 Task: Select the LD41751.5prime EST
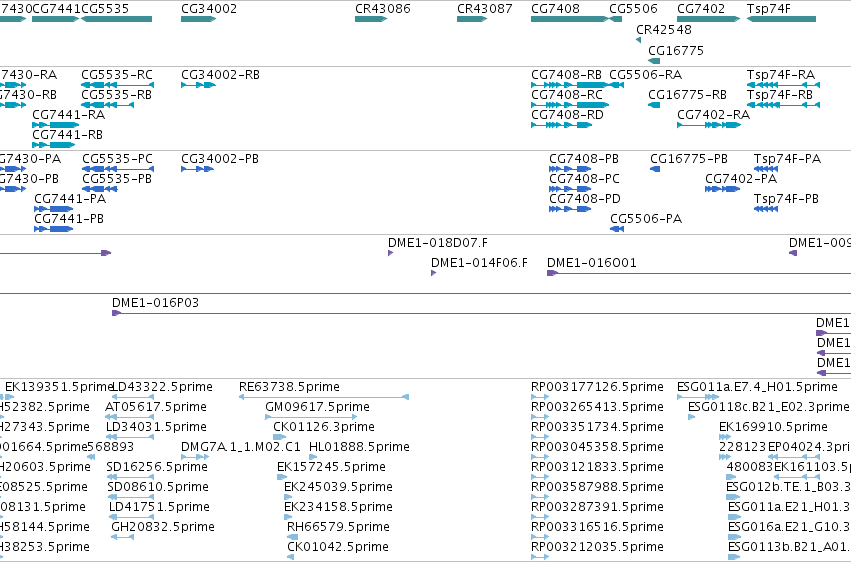132,517
